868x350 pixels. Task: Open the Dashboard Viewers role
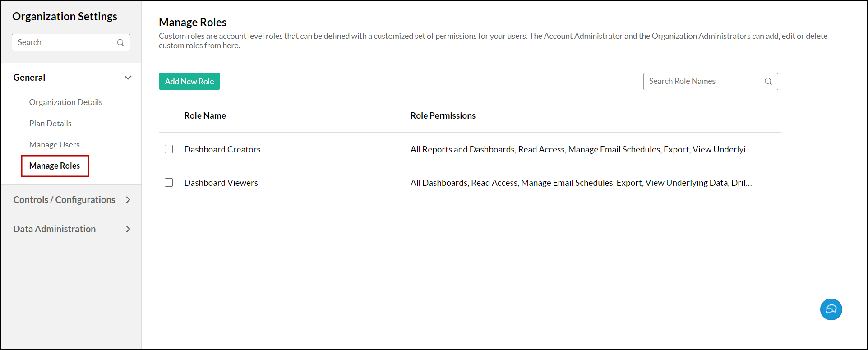point(221,183)
